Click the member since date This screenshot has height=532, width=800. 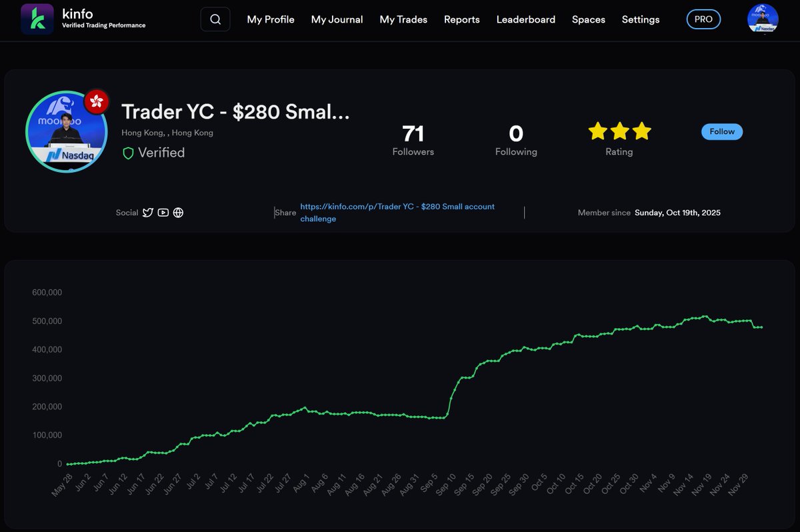click(x=677, y=213)
